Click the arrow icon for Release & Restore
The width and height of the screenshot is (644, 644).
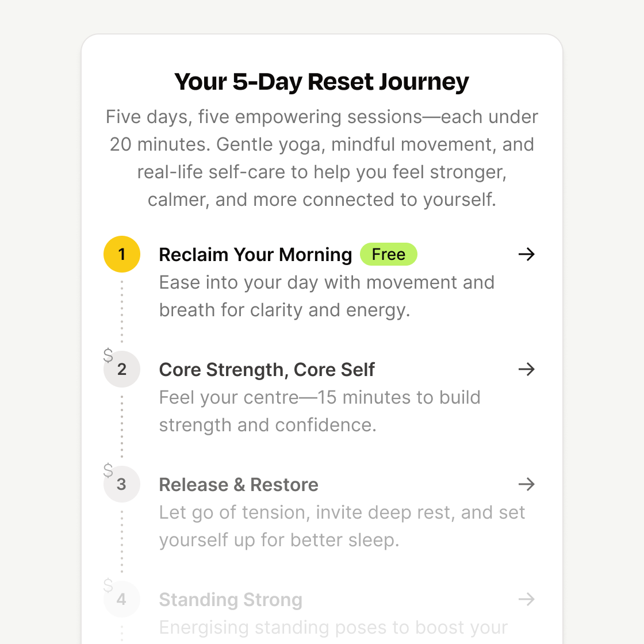[526, 484]
